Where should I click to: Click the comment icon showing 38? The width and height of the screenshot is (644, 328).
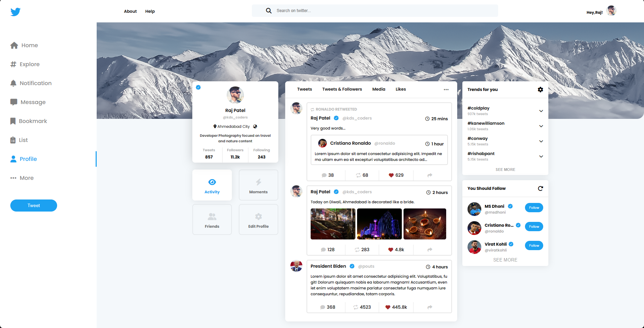click(x=324, y=175)
